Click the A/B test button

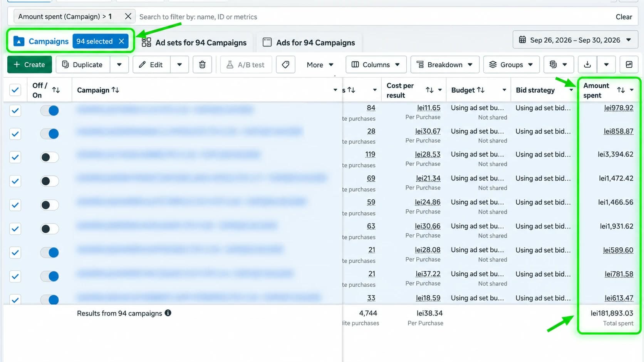(x=246, y=65)
